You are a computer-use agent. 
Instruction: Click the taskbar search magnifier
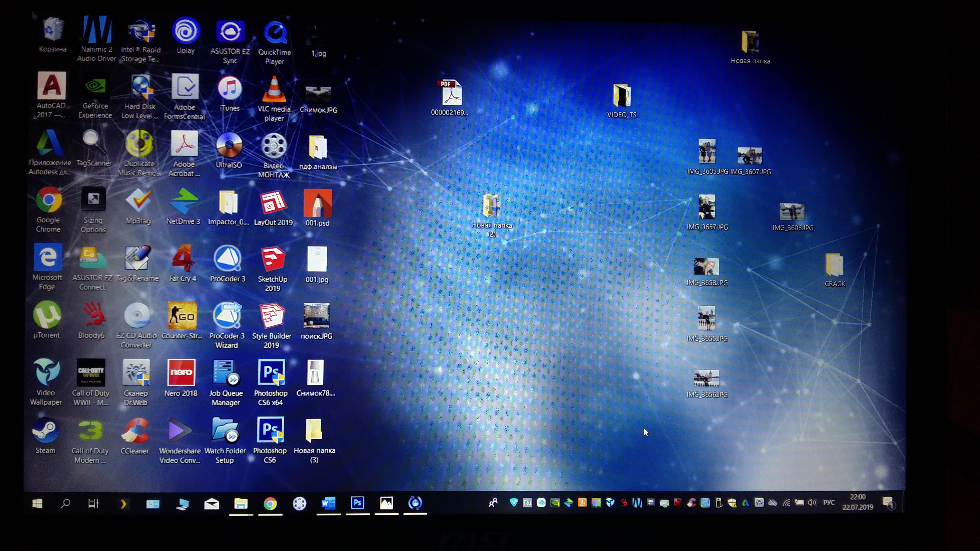[x=66, y=504]
